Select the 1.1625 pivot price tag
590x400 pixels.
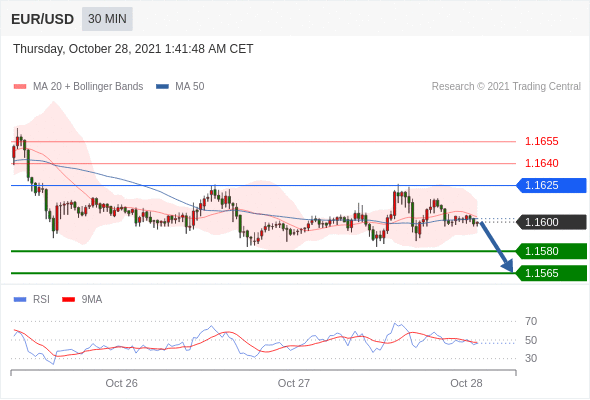coord(551,186)
